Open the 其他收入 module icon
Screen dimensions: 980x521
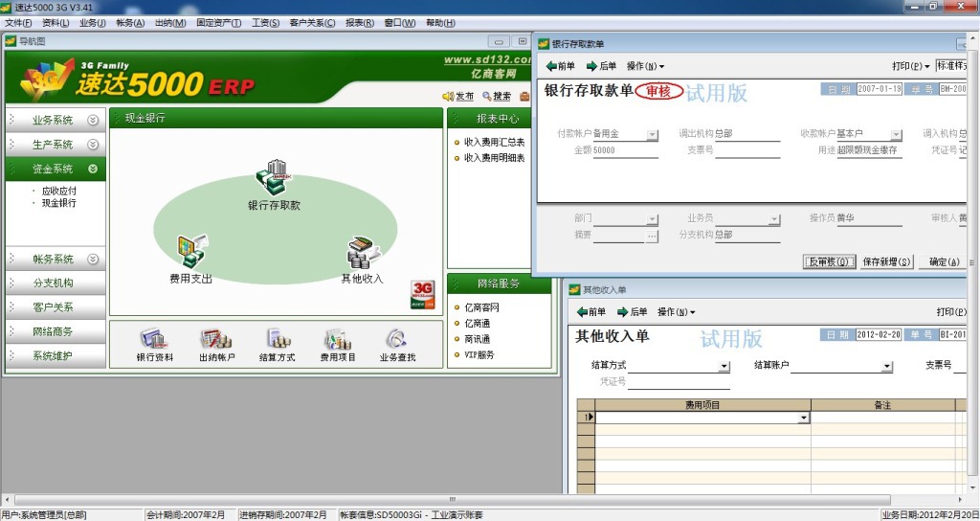coord(363,253)
